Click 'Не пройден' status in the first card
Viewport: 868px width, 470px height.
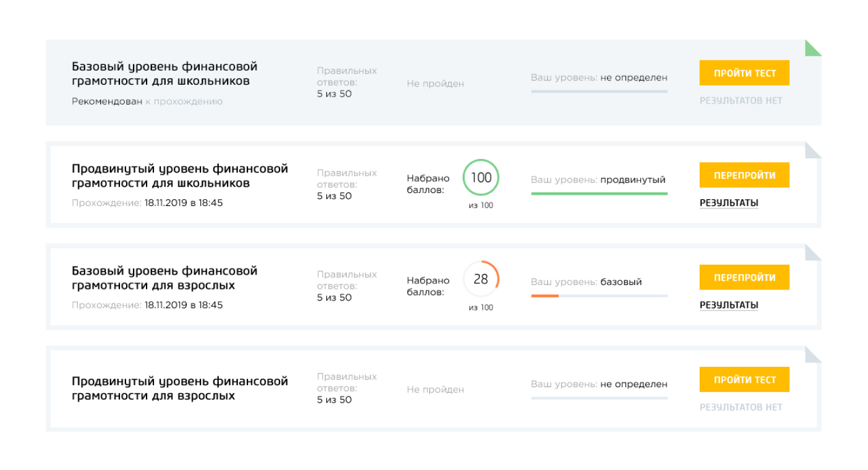[435, 83]
